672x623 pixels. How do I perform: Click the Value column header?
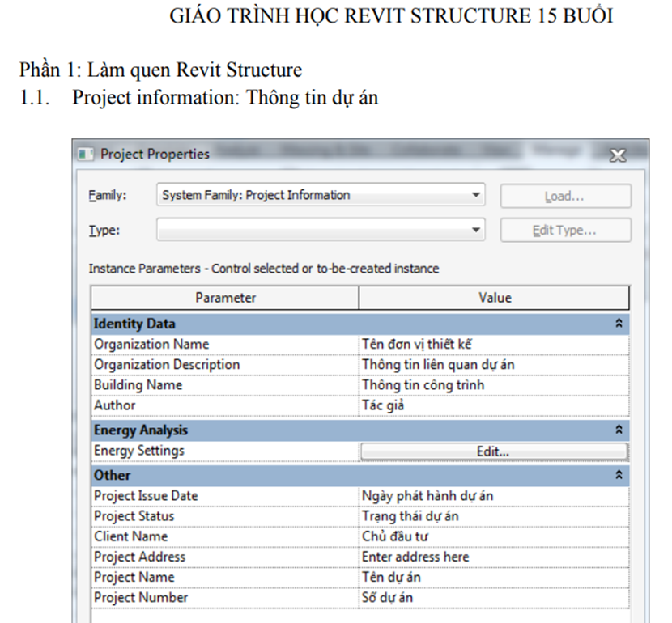(x=494, y=298)
